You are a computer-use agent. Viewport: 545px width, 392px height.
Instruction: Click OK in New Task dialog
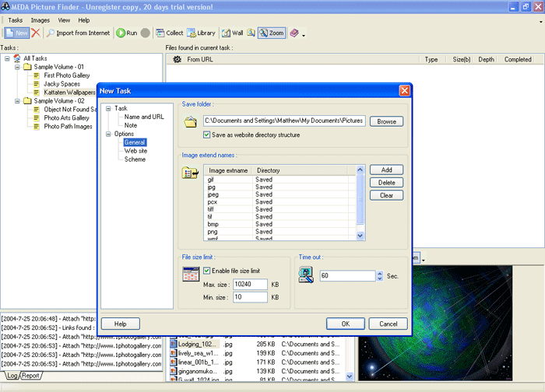(346, 324)
